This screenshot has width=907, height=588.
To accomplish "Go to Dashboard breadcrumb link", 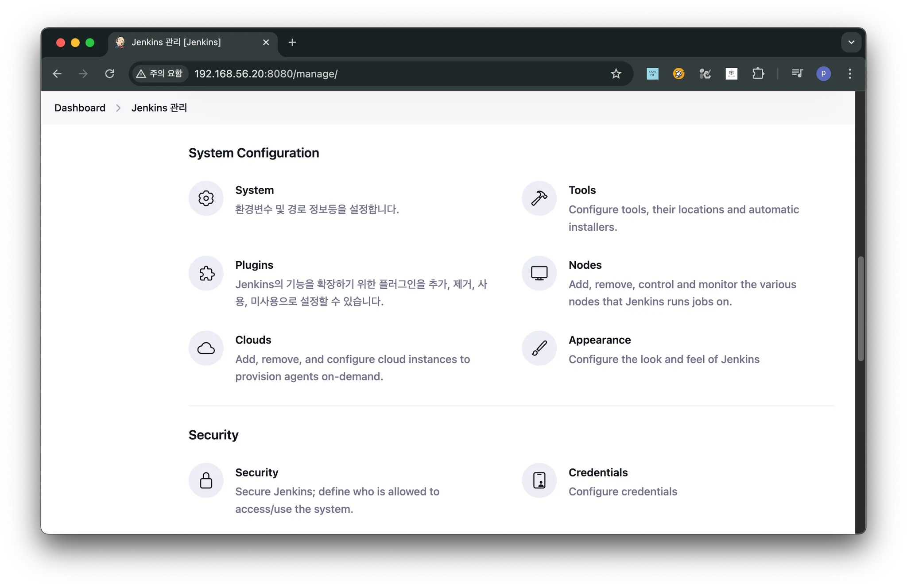I will (80, 108).
